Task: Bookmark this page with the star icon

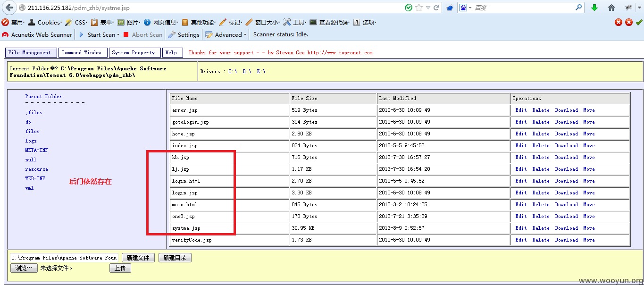Action: 419,8
